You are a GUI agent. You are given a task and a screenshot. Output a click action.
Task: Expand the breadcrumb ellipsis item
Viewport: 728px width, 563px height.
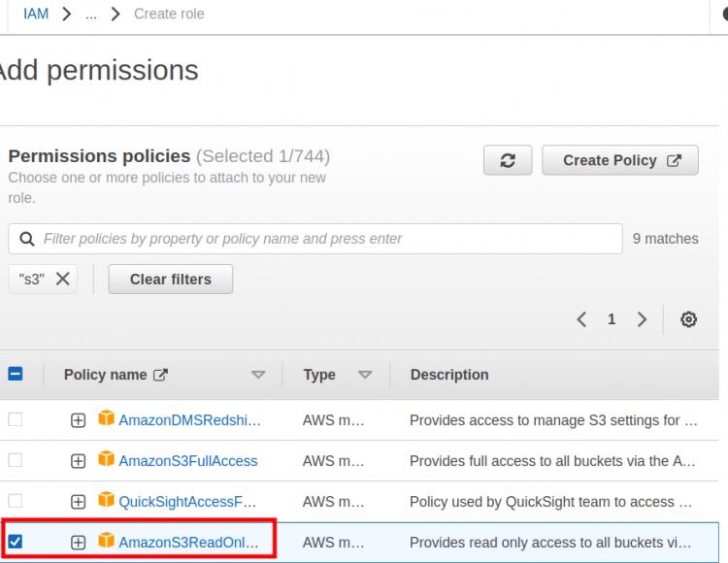[91, 15]
